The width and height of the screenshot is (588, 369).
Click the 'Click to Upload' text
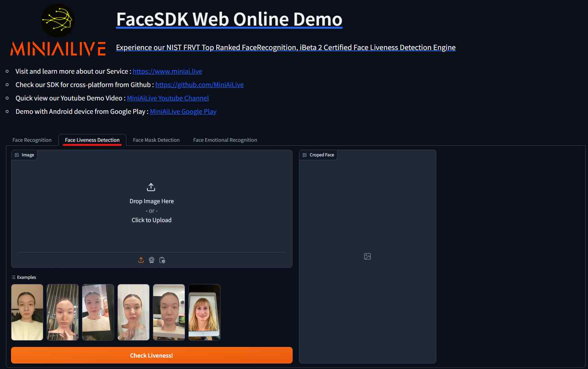tap(152, 220)
